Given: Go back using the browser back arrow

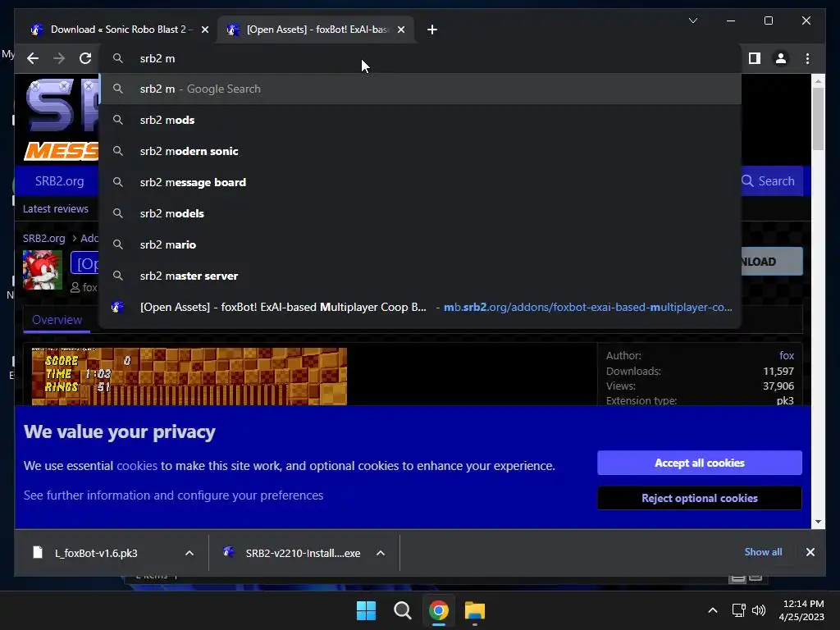Looking at the screenshot, I should click(33, 58).
